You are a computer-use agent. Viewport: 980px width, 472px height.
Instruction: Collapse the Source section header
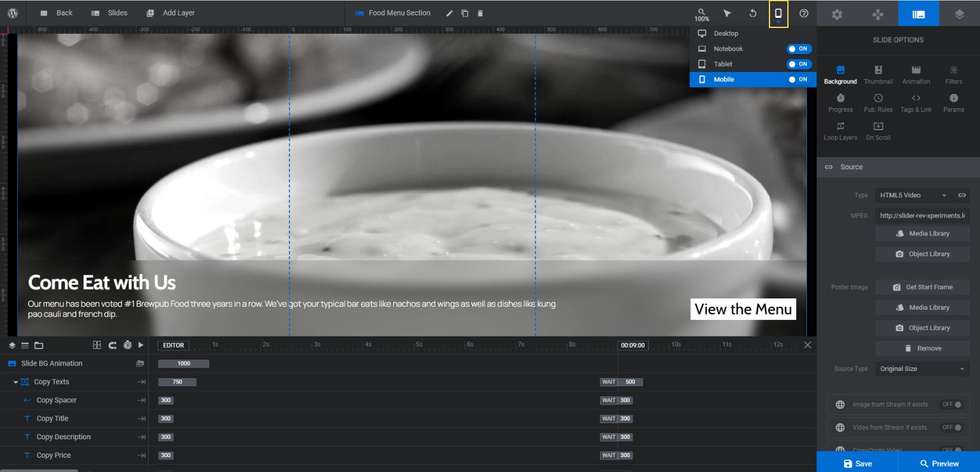(899, 167)
